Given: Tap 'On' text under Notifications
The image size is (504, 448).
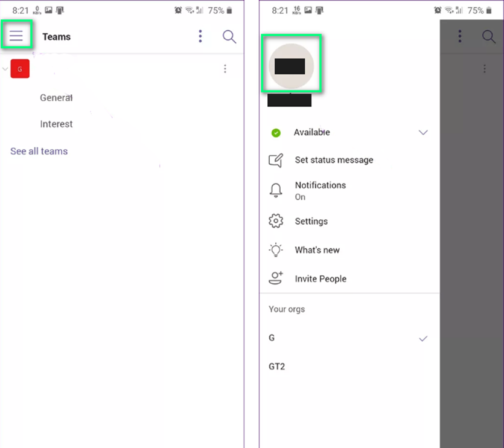Looking at the screenshot, I should coord(300,197).
